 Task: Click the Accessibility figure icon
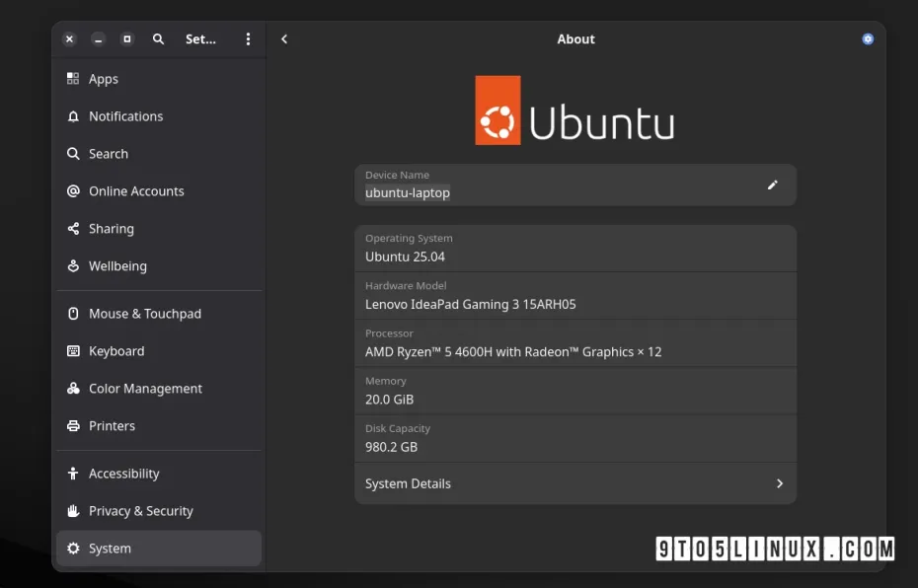[x=73, y=474]
